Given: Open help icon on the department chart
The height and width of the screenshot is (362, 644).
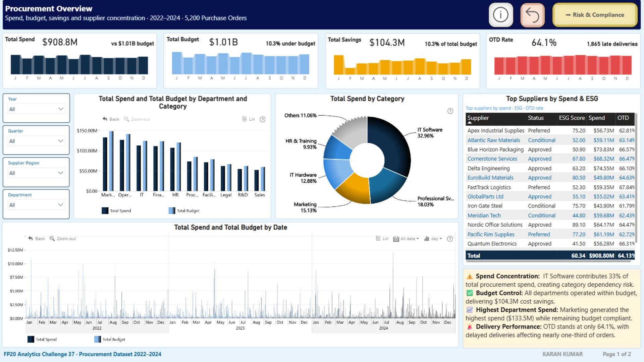Looking at the screenshot, I should coord(263,119).
